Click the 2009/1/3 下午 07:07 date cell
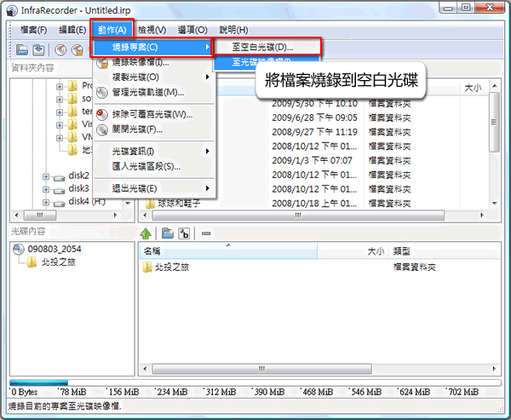Screen dimensions: 511x420 coord(312,161)
